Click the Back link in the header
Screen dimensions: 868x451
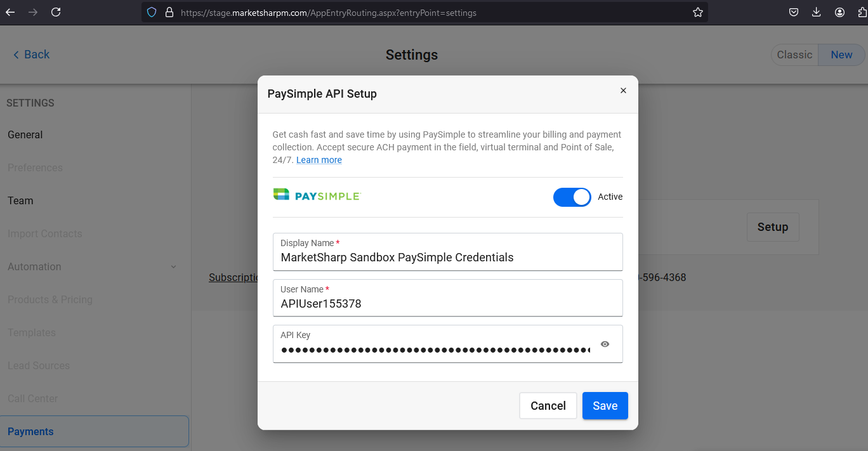31,55
